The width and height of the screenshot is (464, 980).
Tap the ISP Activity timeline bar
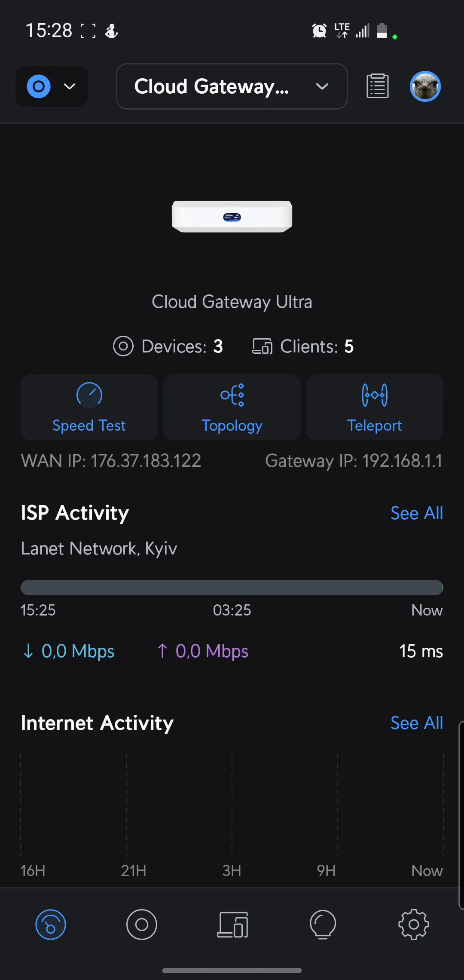tap(232, 587)
